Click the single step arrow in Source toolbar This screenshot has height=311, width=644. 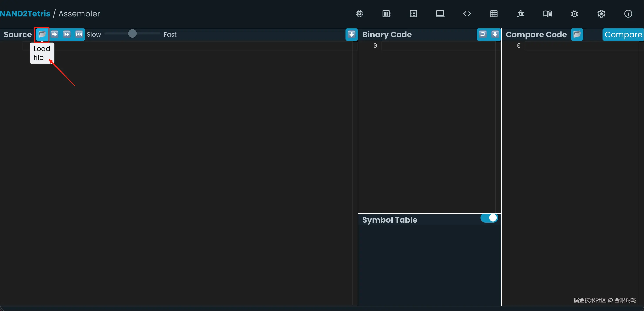54,34
